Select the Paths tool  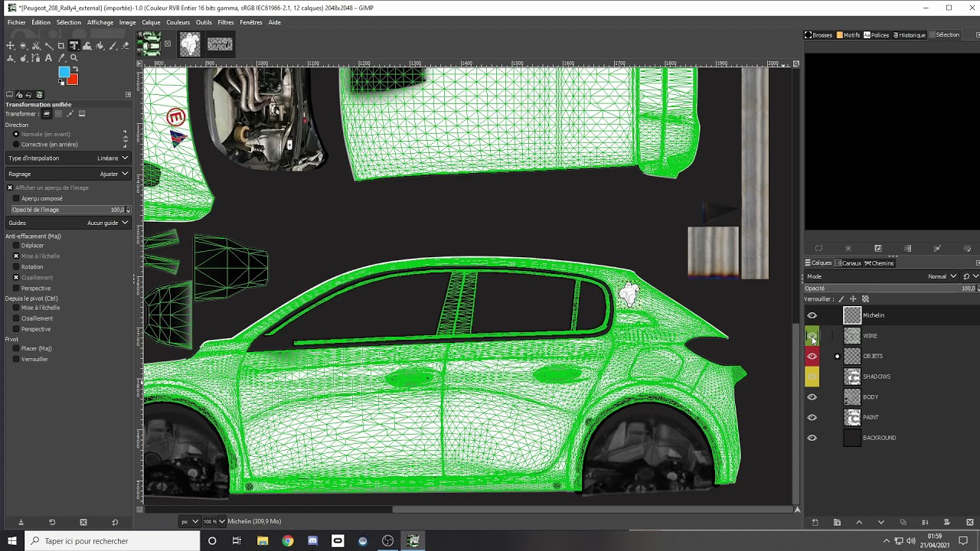coord(36,58)
